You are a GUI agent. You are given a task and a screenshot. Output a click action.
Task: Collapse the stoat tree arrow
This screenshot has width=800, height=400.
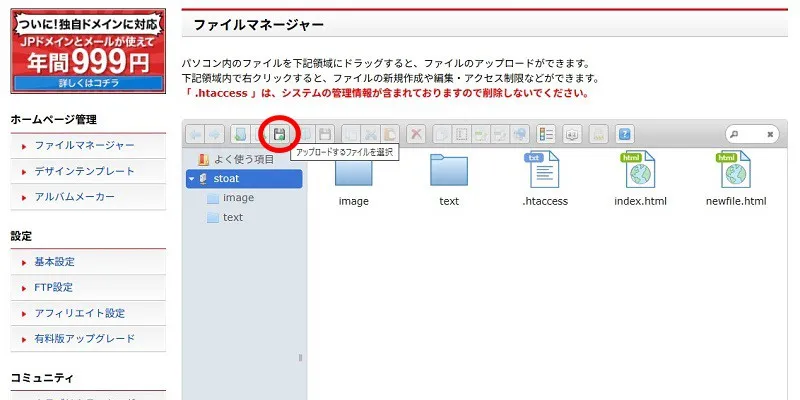point(191,179)
